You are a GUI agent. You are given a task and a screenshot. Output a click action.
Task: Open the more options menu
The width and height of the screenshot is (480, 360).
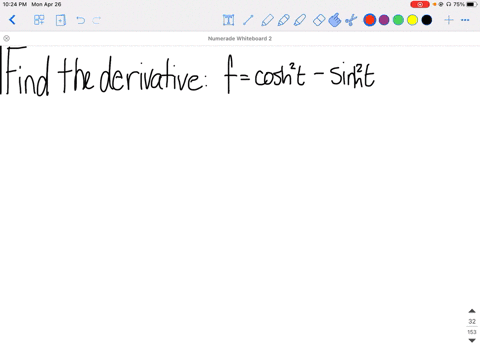click(x=465, y=20)
